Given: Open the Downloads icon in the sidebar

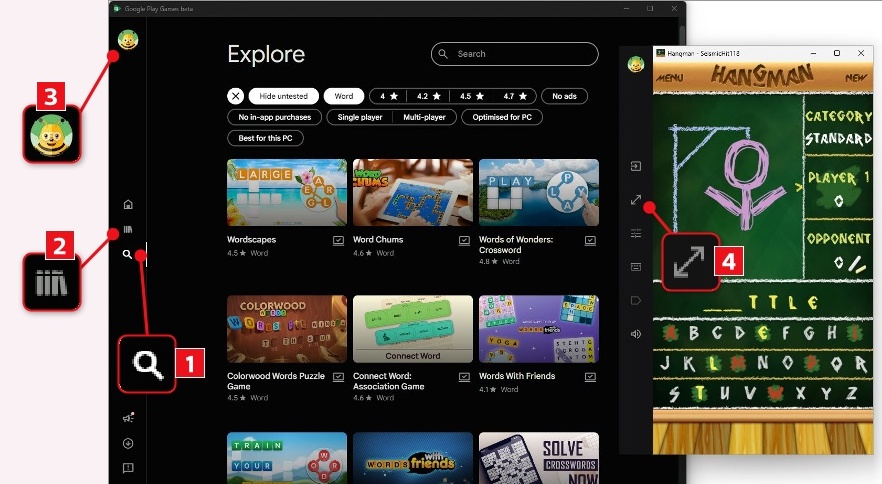Looking at the screenshot, I should [128, 443].
